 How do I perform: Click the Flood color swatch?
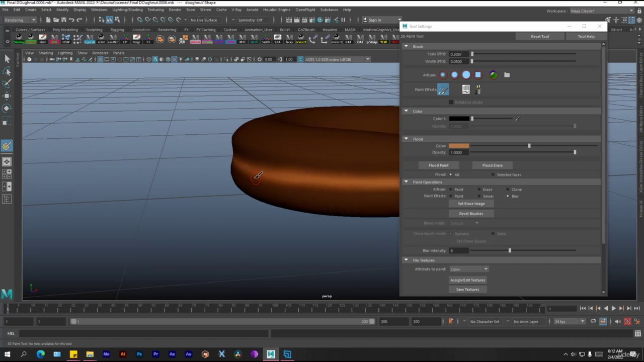458,146
